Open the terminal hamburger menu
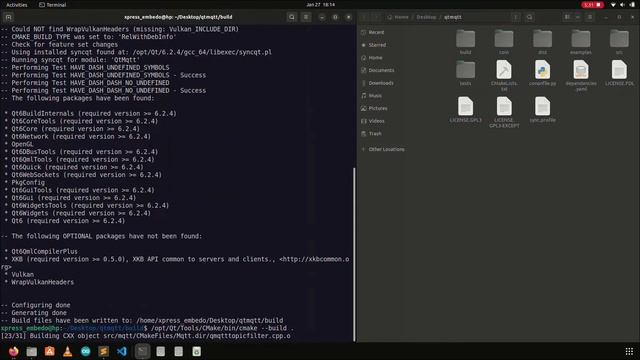Screen dimensions: 640x360 coord(306,17)
